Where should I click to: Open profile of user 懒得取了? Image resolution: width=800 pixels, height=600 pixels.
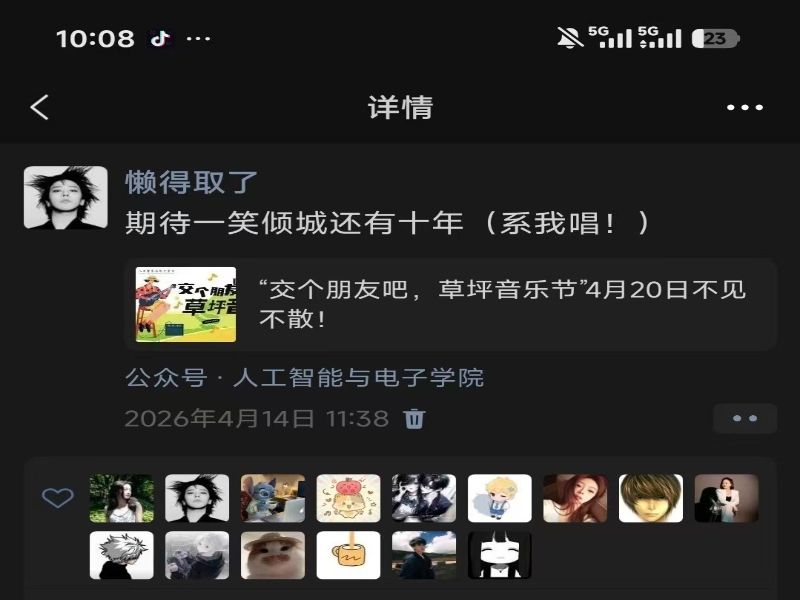coord(191,182)
